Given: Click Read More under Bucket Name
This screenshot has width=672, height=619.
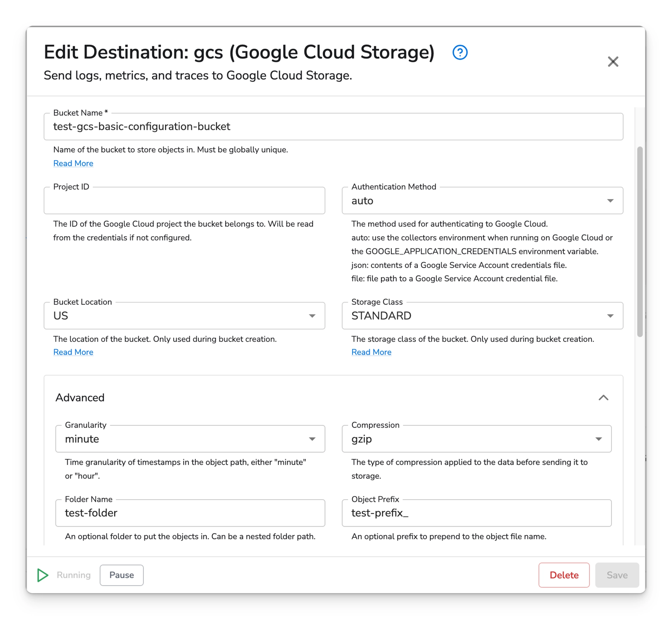Looking at the screenshot, I should click(x=73, y=163).
